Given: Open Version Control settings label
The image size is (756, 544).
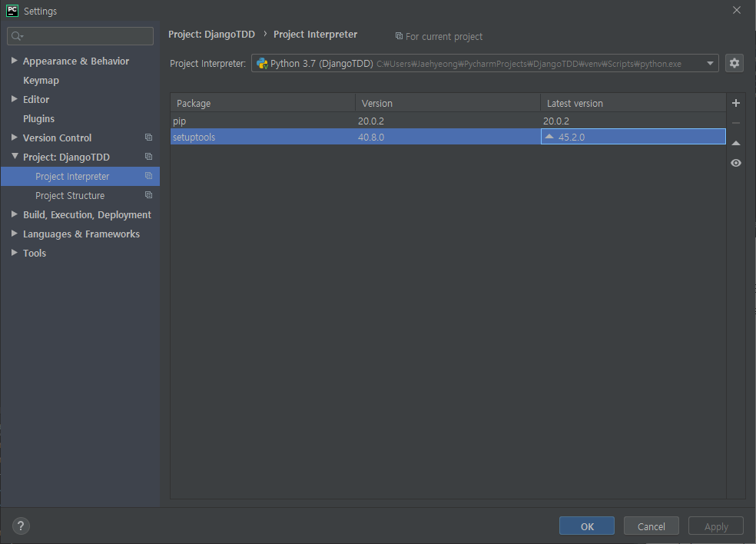Looking at the screenshot, I should (57, 138).
